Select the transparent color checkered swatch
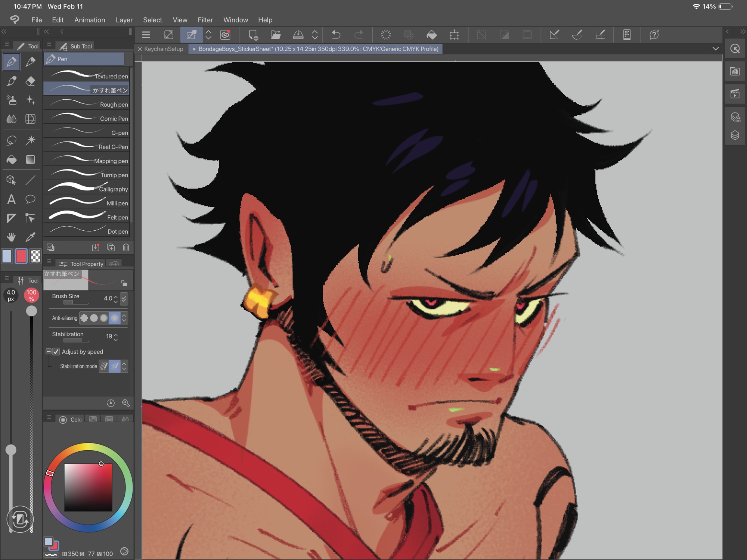This screenshot has height=560, width=747. (x=35, y=256)
